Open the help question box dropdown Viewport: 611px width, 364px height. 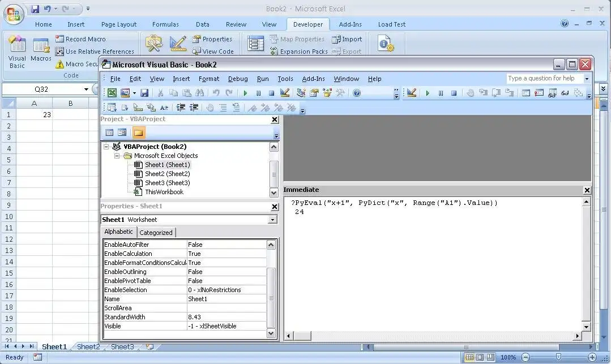point(587,79)
